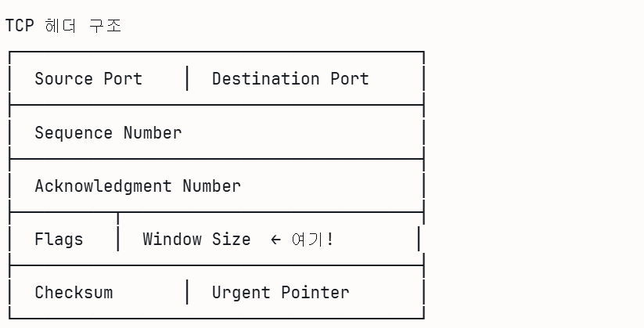The width and height of the screenshot is (644, 328).
Task: Select the Flags field label
Action: [x=59, y=240]
